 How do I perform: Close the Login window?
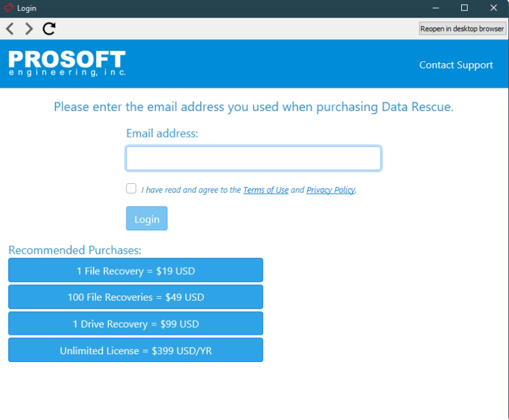(494, 8)
